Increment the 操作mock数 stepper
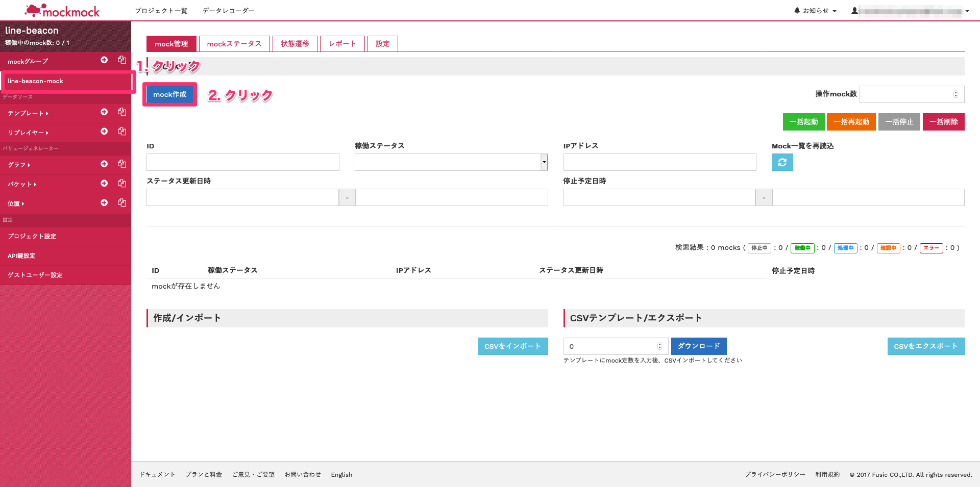Image resolution: width=980 pixels, height=487 pixels. (x=955, y=92)
